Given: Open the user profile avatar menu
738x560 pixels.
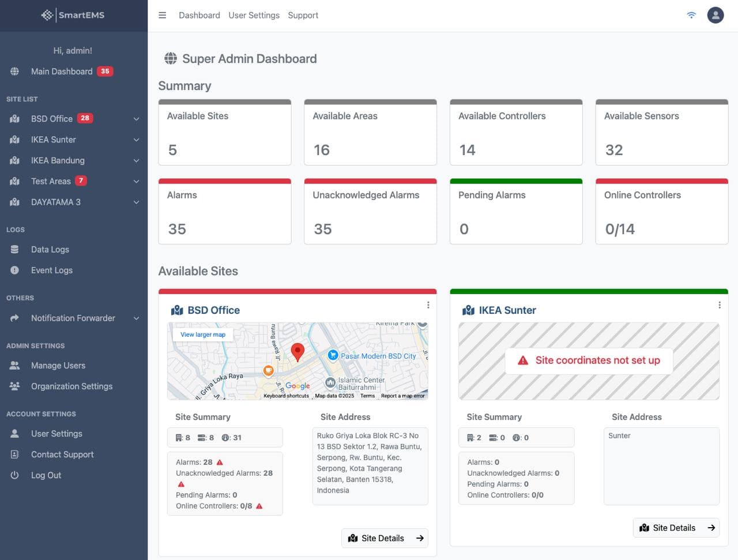Looking at the screenshot, I should click(x=715, y=15).
